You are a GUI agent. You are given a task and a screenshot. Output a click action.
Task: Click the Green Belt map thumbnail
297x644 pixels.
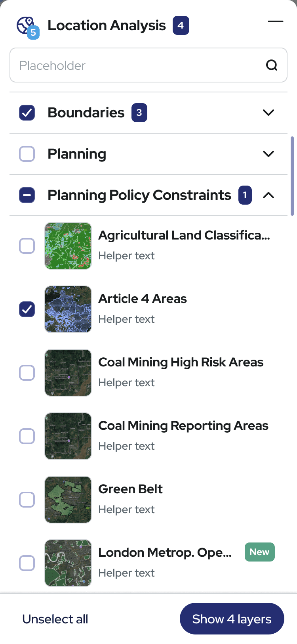(68, 500)
